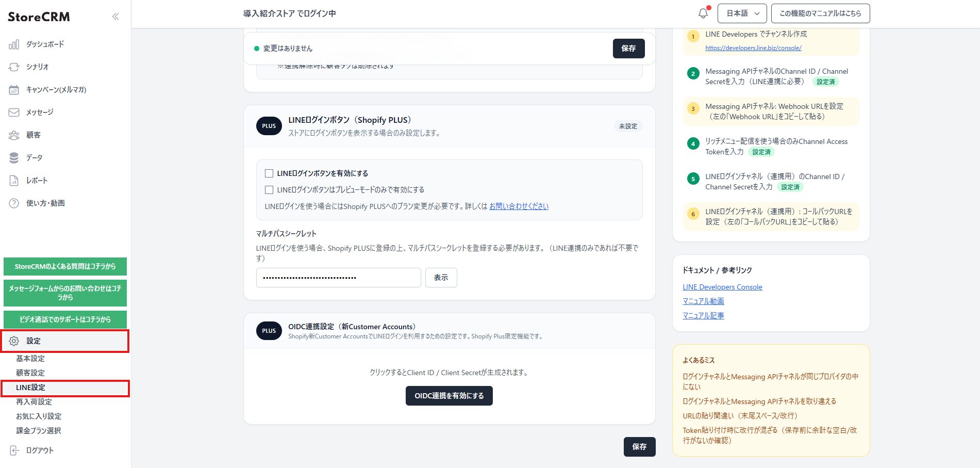The width and height of the screenshot is (980, 468).
Task: Click the OIDC連携を有効にする button
Action: pos(449,396)
